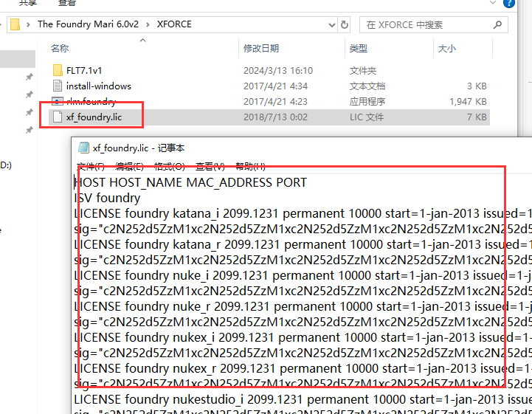Click the chevron before The Foundry Mari 6.0v2
532x414 pixels.
click(29, 24)
